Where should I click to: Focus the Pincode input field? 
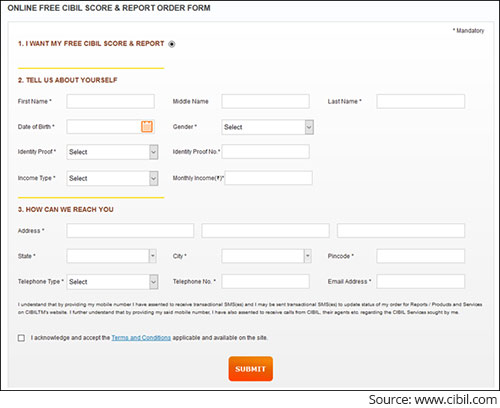tap(421, 256)
